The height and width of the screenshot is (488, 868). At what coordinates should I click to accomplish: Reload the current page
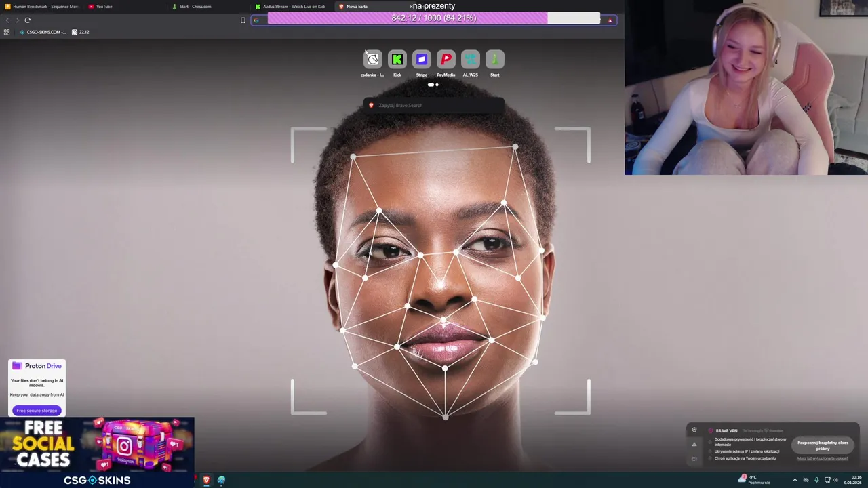point(28,20)
